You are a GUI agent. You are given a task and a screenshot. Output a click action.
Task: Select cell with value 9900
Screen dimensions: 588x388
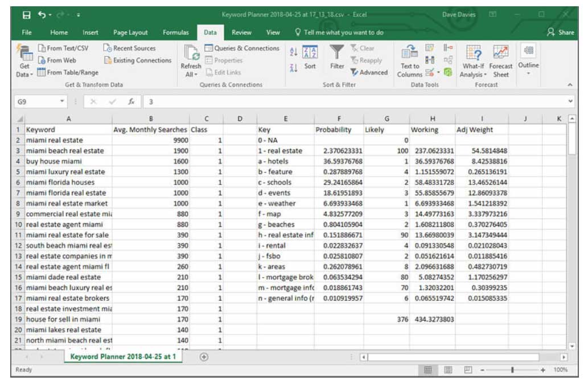click(151, 140)
